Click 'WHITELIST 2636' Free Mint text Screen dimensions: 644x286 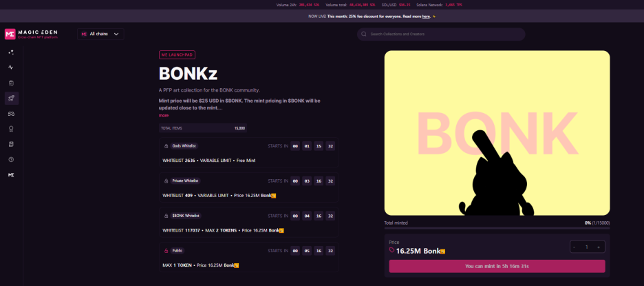208,161
